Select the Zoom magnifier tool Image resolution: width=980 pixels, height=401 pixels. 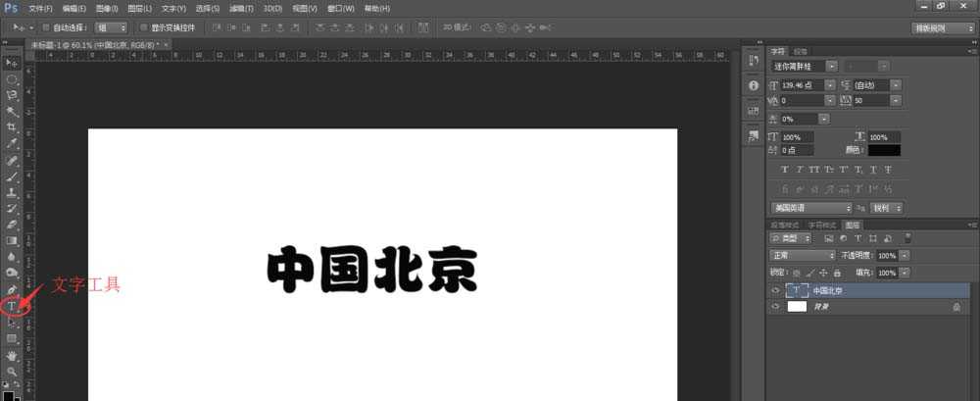pyautogui.click(x=12, y=372)
